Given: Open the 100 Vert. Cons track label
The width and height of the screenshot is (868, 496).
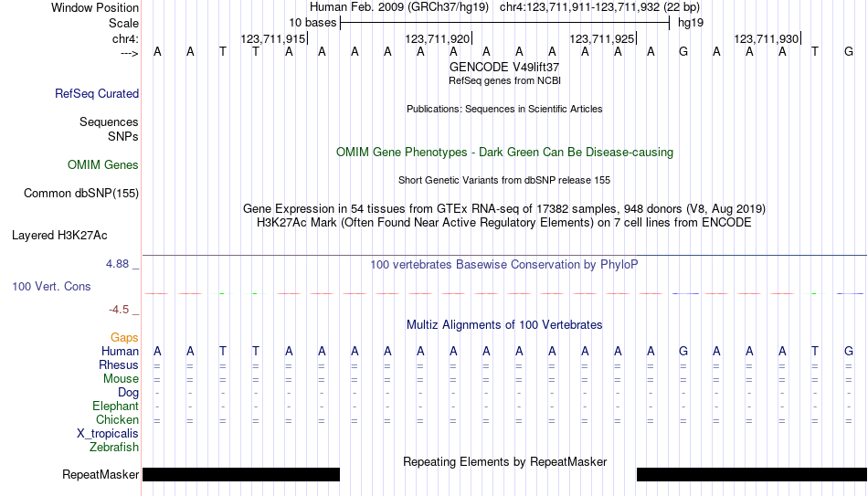Looking at the screenshot, I should pos(51,286).
